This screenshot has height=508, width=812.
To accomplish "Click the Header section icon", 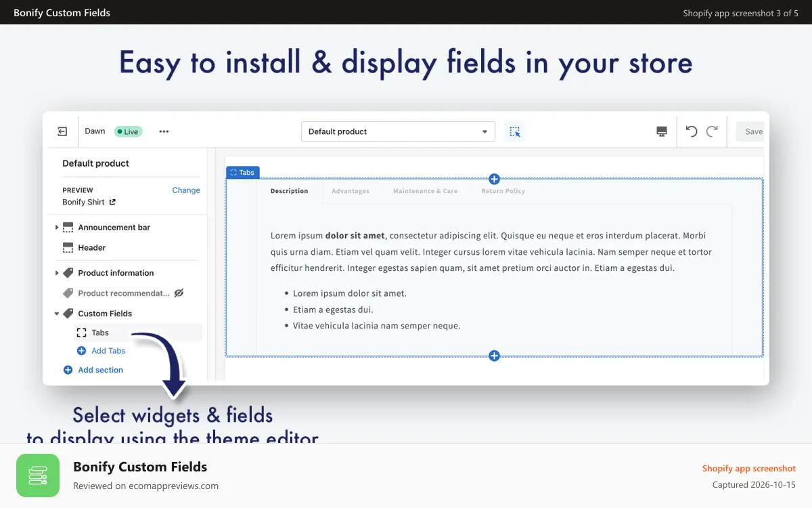I will click(x=68, y=248).
